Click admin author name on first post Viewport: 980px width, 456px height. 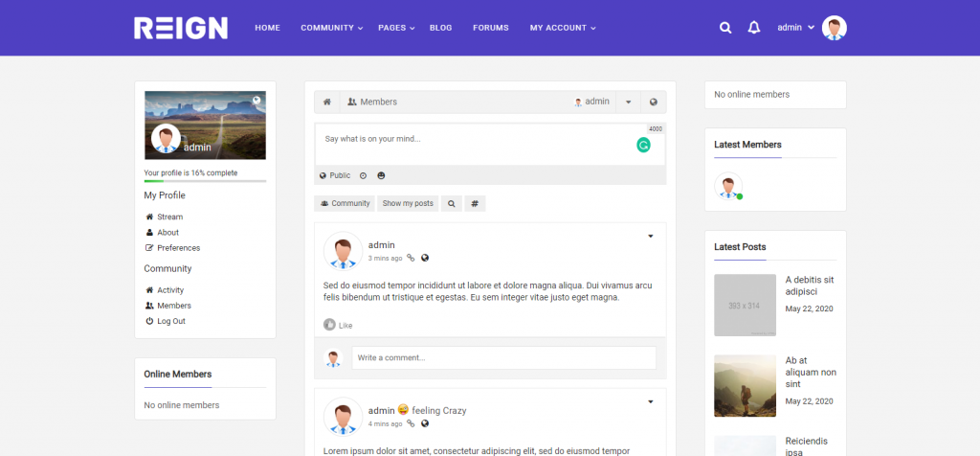point(381,245)
